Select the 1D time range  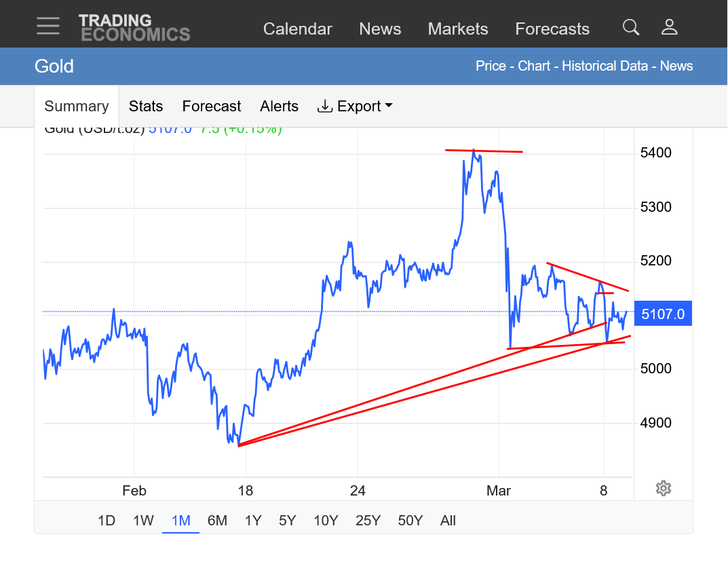point(107,521)
